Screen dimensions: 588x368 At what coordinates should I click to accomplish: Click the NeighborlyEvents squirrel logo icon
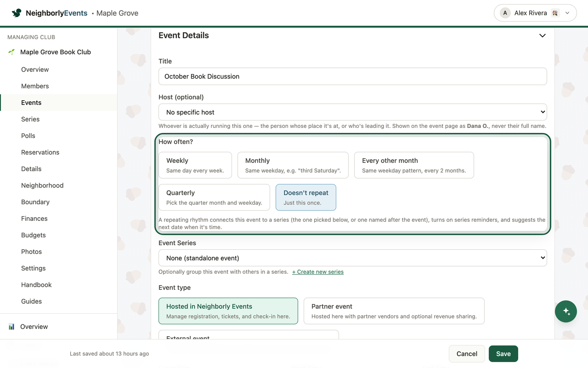17,13
